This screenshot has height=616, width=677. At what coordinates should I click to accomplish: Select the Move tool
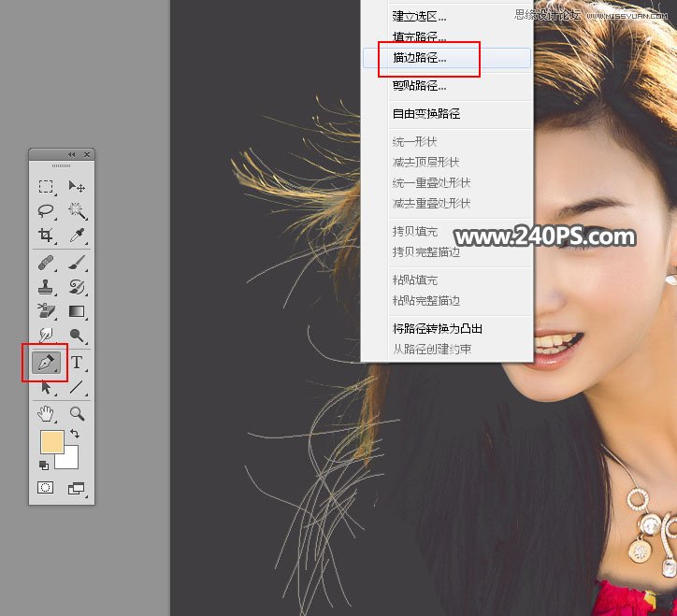(x=77, y=187)
